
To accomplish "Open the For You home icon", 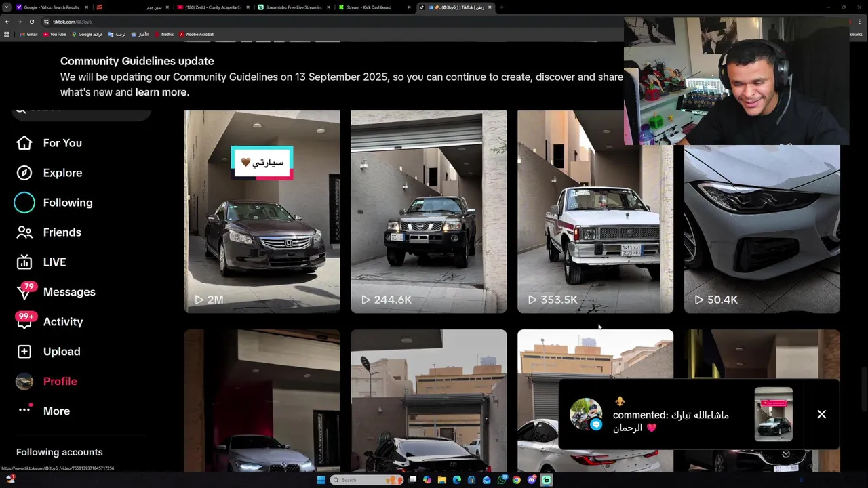I will pos(24,143).
